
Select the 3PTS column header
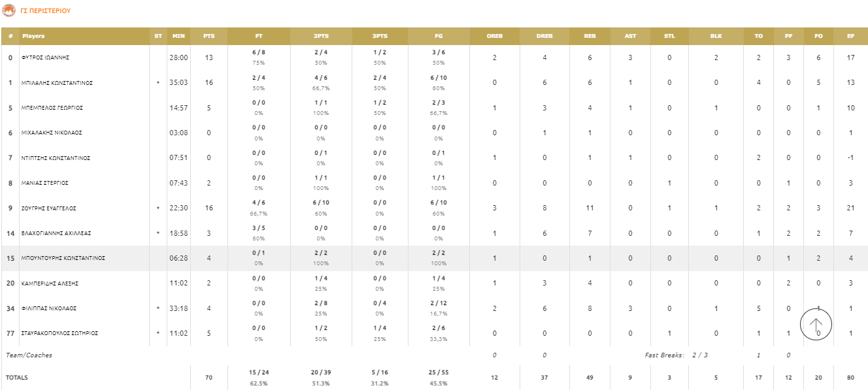coord(379,36)
